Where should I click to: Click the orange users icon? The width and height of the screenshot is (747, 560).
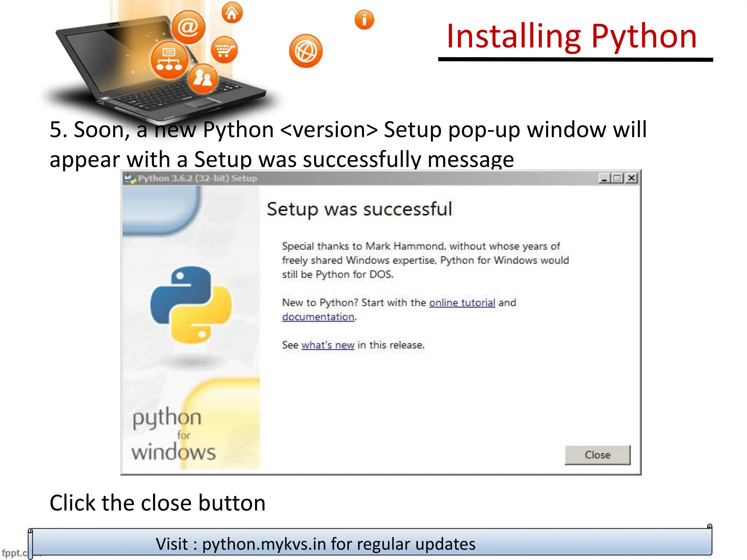coord(203,78)
